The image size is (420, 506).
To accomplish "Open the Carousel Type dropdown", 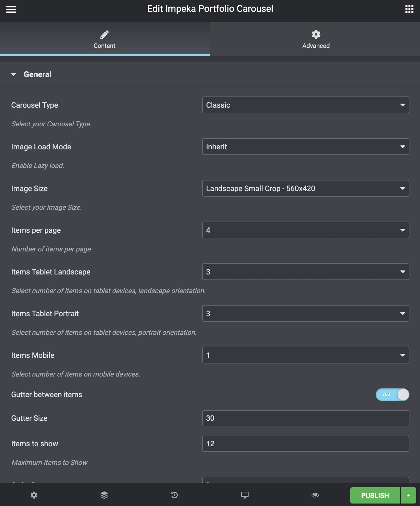I will [x=306, y=105].
